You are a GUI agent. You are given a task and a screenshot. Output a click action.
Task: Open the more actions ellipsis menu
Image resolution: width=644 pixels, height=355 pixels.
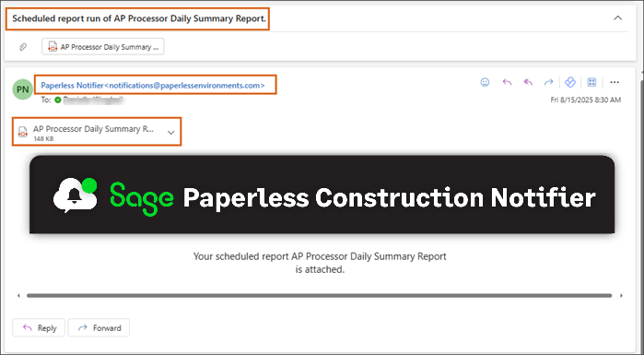615,83
